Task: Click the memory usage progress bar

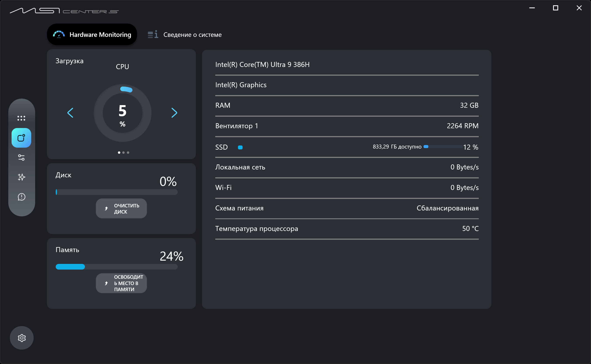Action: click(117, 267)
